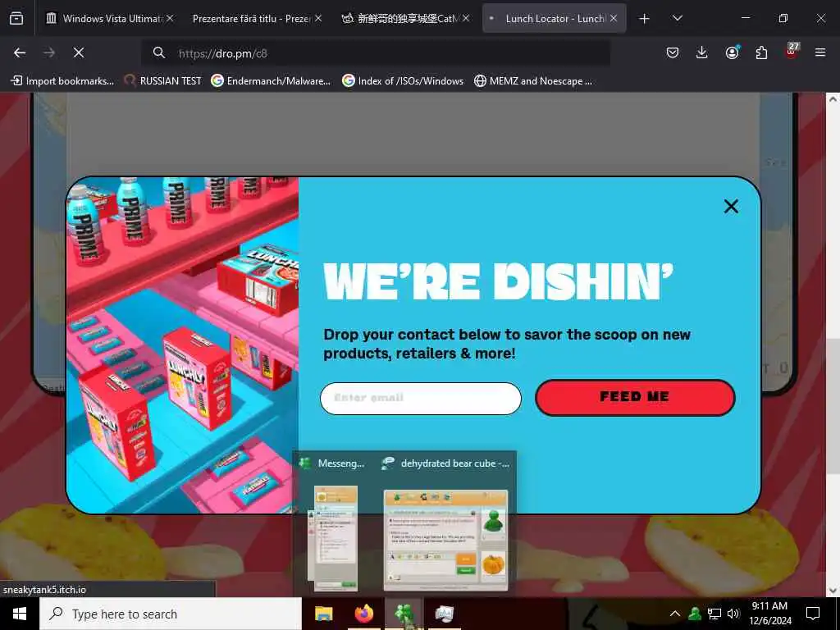
Task: Close the Prezentare fără titlu tab
Action: pos(318,18)
